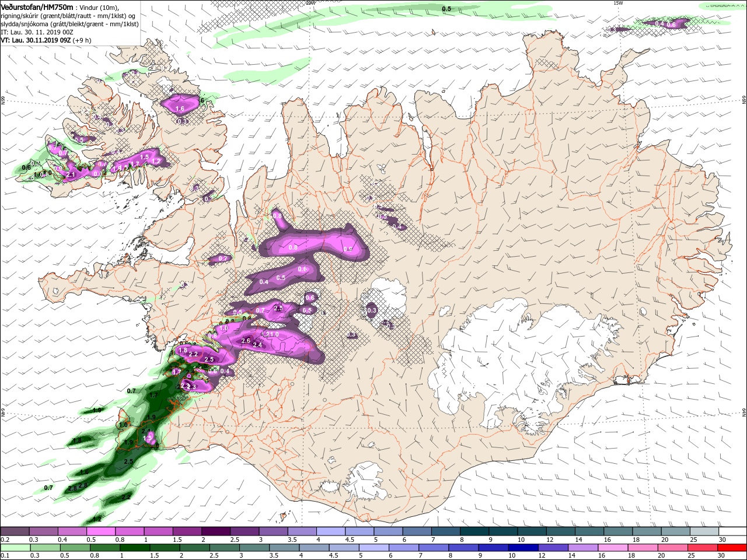The image size is (747, 560).
Task: Select the snow legend swatch between 1 and 1.5
Action: pyautogui.click(x=158, y=531)
